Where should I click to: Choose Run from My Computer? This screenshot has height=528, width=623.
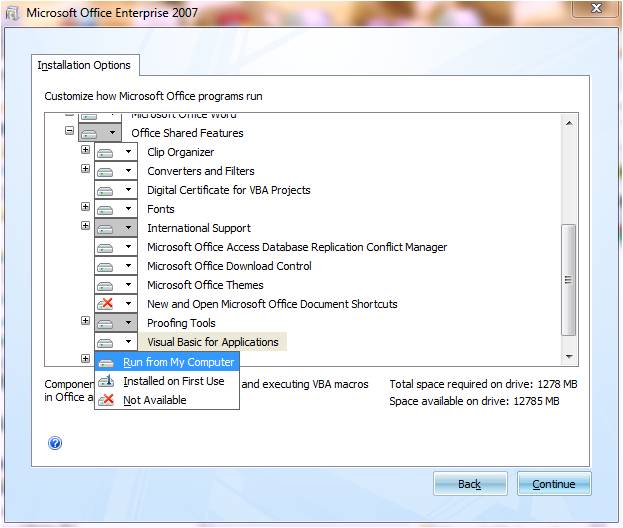[167, 362]
